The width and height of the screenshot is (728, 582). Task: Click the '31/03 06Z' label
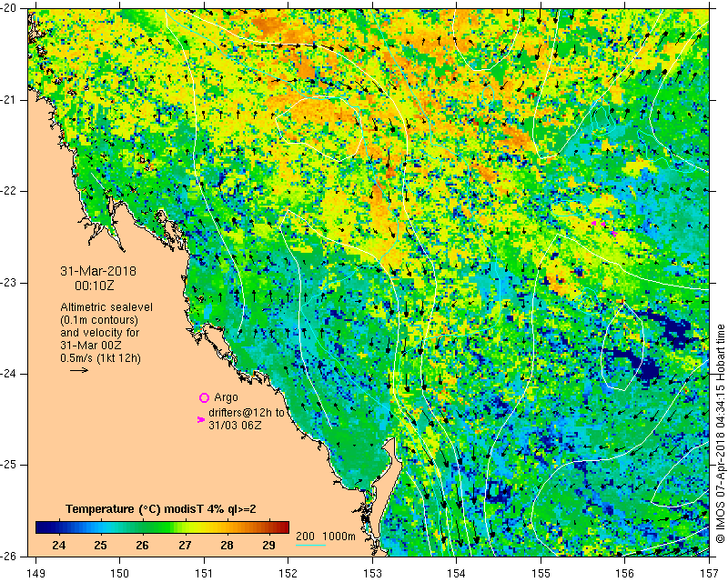point(235,425)
